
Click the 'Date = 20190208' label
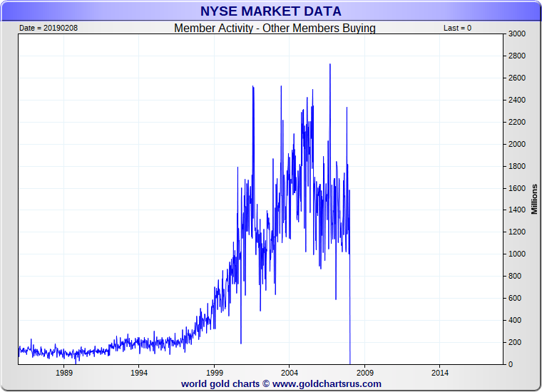[x=48, y=28]
